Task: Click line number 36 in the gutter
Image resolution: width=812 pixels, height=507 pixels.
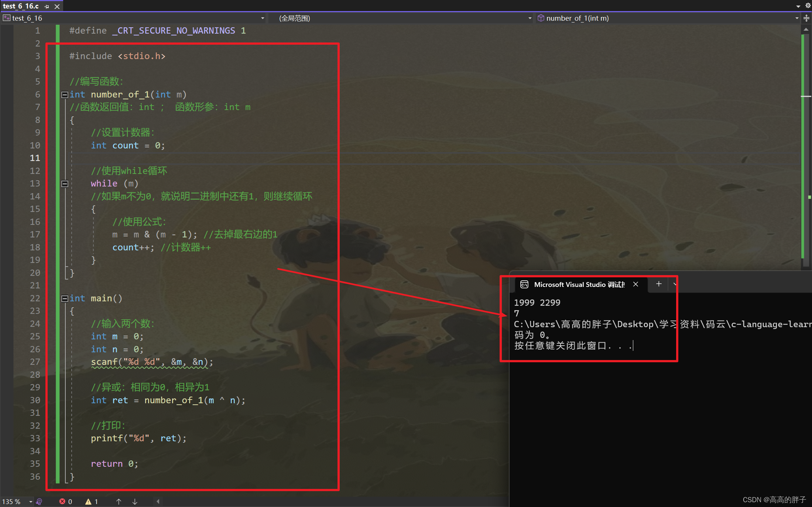Action: (35, 477)
